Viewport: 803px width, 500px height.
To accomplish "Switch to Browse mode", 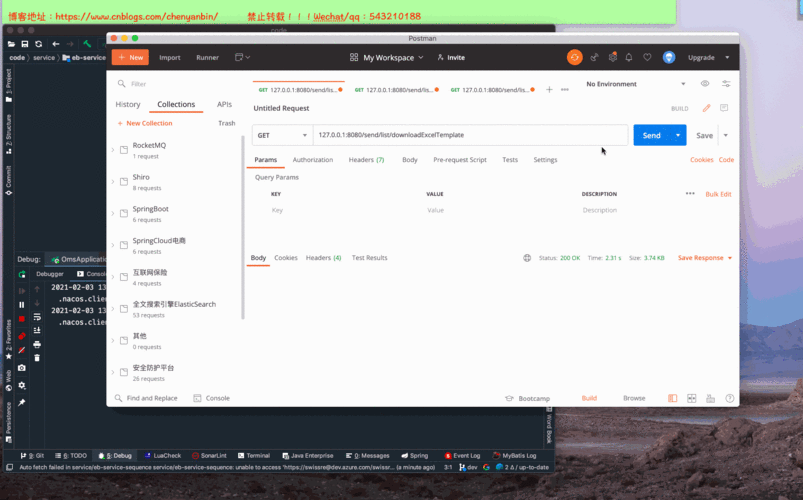I will point(634,398).
